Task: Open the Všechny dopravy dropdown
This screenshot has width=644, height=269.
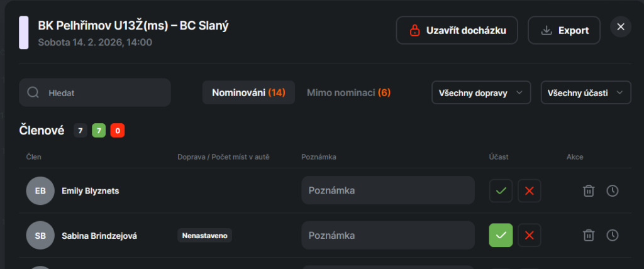Action: click(x=481, y=92)
